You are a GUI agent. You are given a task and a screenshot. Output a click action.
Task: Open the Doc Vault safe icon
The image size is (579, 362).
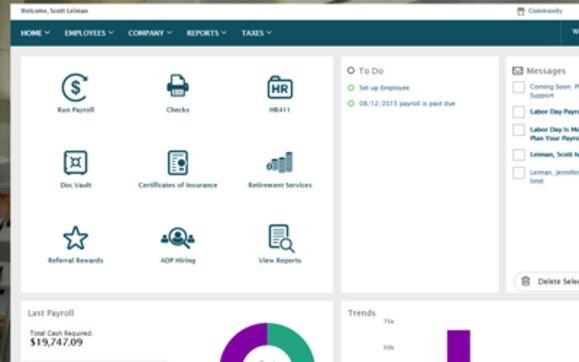click(75, 163)
